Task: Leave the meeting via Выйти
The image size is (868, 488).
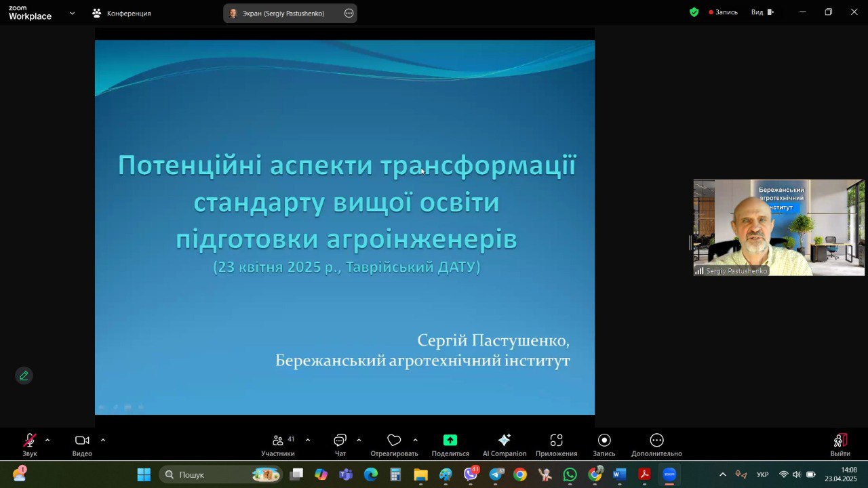Action: point(840,441)
